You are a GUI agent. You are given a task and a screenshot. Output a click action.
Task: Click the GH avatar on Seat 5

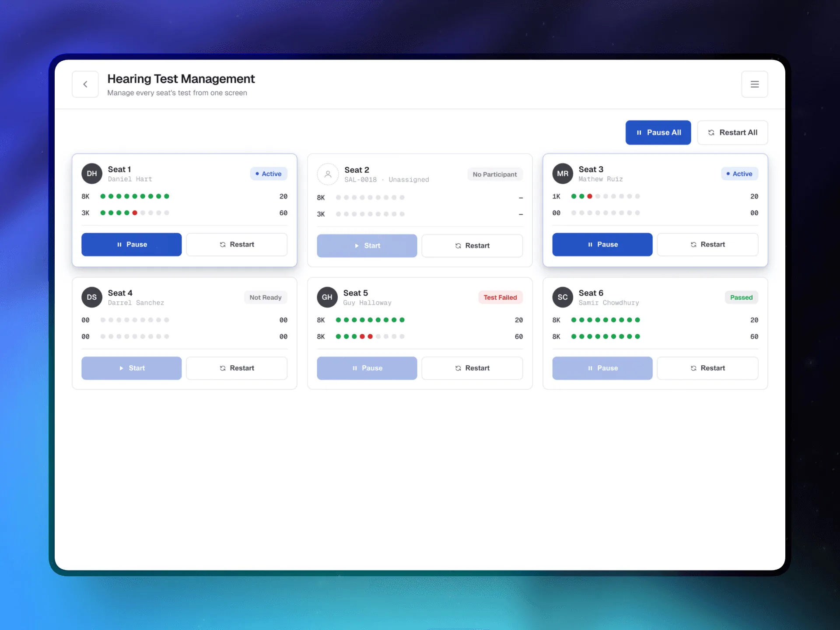point(327,297)
